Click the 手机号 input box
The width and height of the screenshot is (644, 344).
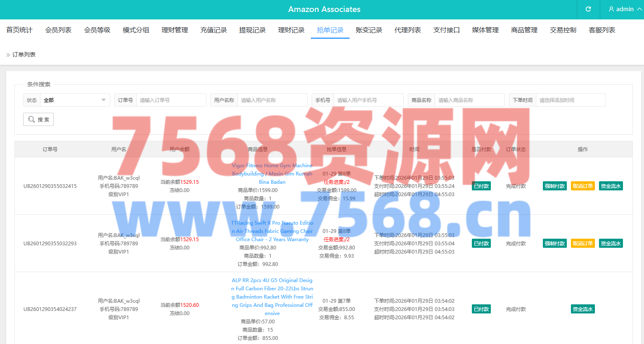pos(368,100)
